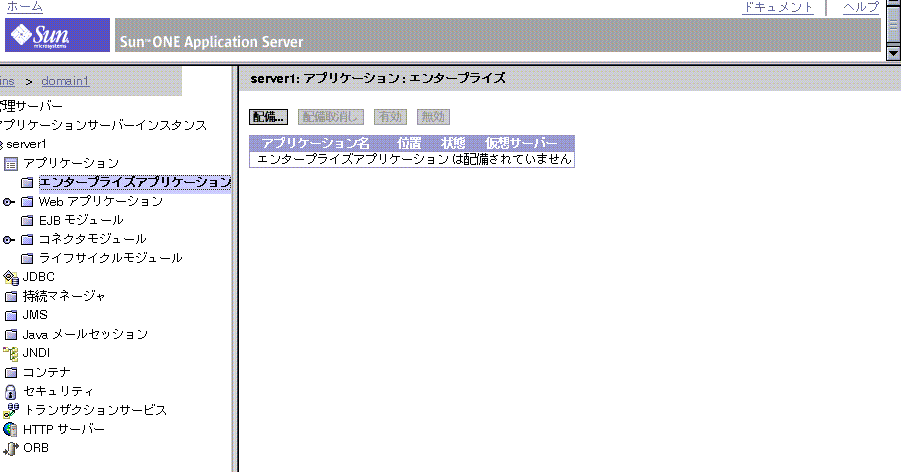Viewport: 901px width, 472px height.
Task: Expand the コネクタモジュール node
Action: (8, 240)
